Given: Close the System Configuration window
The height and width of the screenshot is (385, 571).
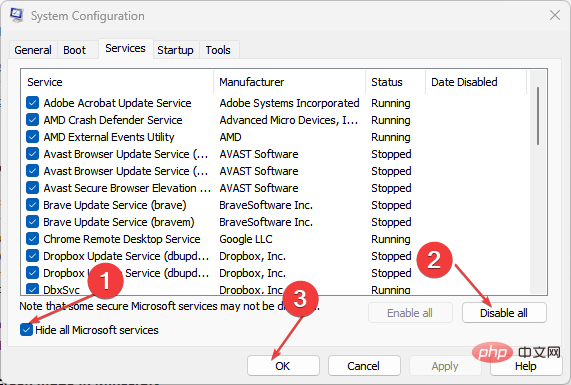Looking at the screenshot, I should 555,15.
